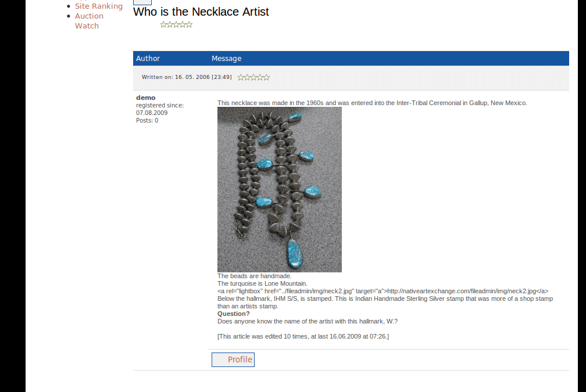
Task: Rate the thread four stars under the title
Action: click(x=183, y=24)
